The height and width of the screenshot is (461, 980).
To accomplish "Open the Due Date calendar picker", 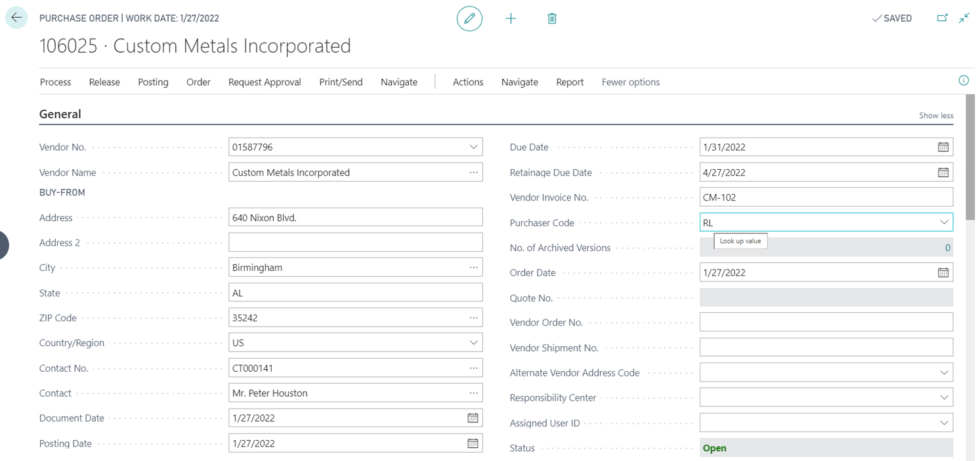I will point(943,148).
